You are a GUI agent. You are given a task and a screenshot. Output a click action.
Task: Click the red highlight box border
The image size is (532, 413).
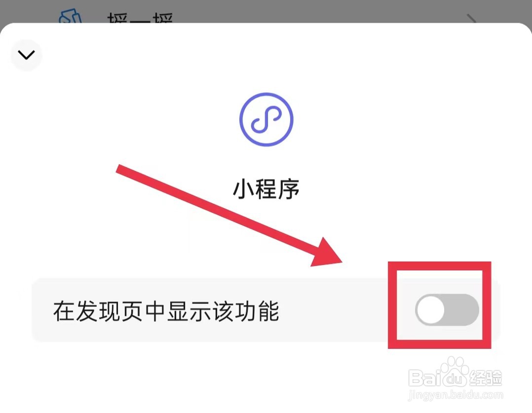tap(440, 266)
